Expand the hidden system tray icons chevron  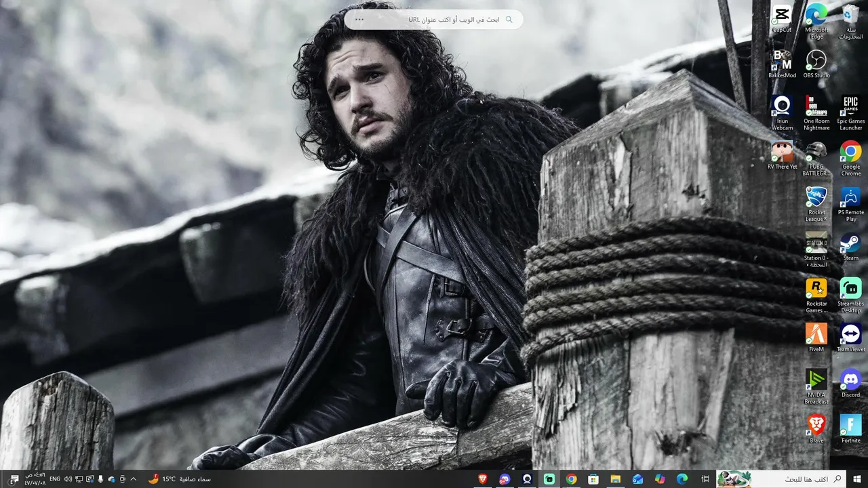[x=133, y=479]
